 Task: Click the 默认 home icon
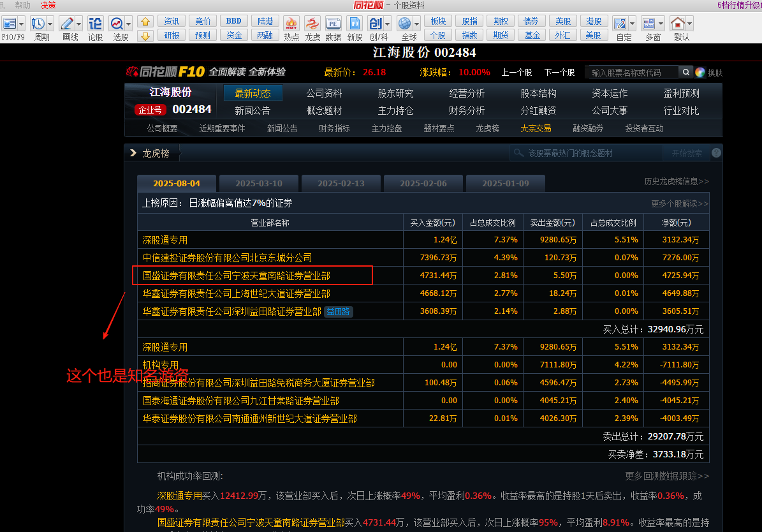click(677, 24)
